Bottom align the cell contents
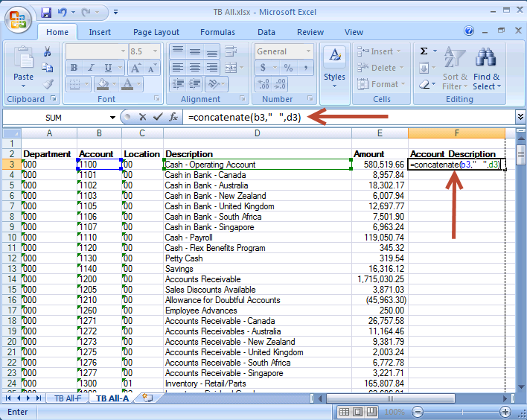This screenshot has width=527, height=420. (211, 51)
